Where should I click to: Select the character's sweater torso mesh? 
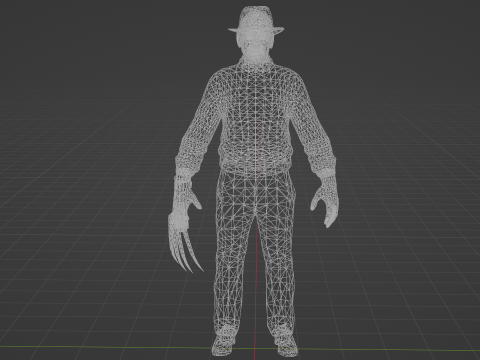click(256, 117)
